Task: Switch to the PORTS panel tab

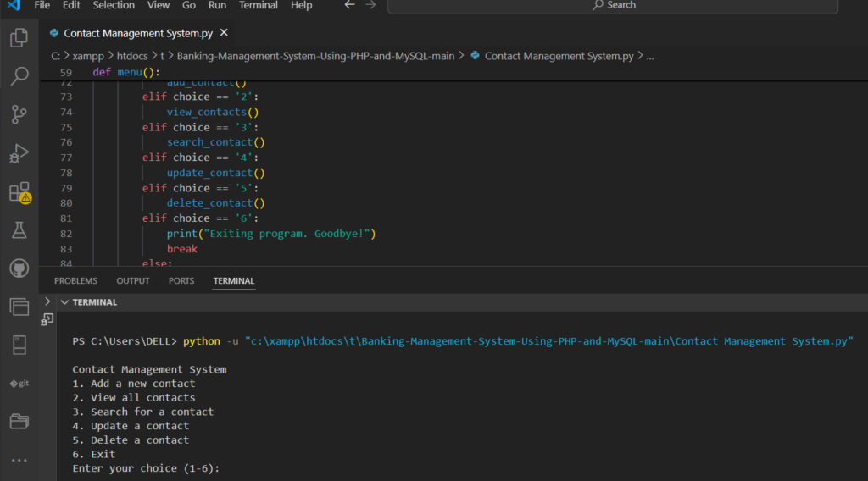Action: tap(181, 281)
